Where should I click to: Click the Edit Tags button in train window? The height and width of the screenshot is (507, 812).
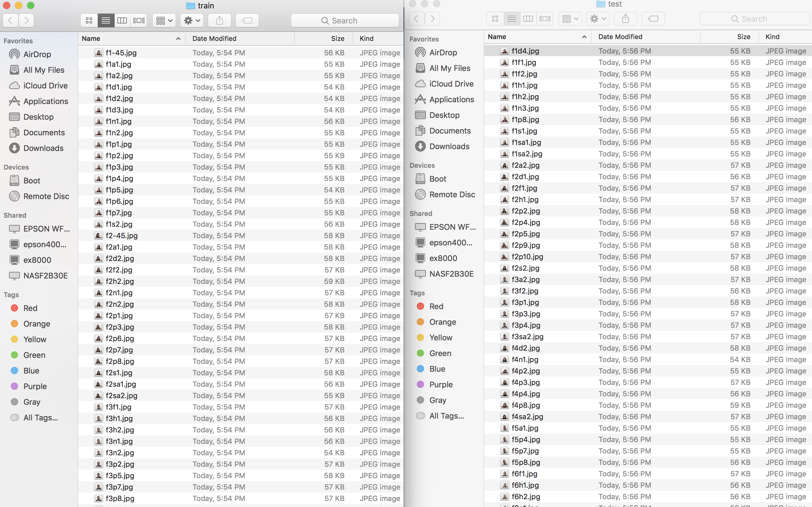point(247,20)
